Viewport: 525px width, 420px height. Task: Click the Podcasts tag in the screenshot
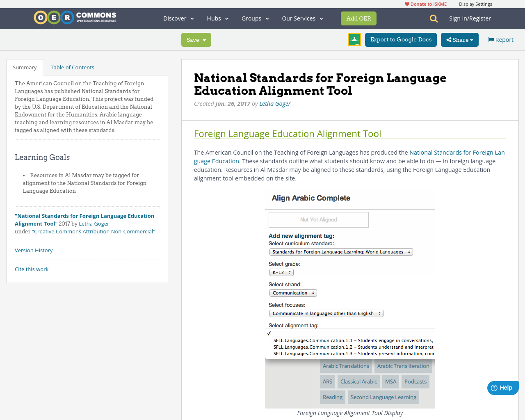coord(415,381)
